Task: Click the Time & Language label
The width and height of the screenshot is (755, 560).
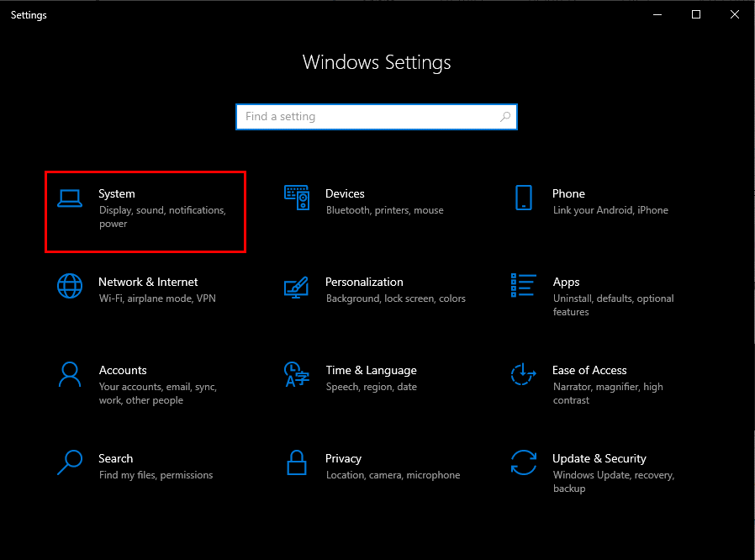Action: pos(371,370)
